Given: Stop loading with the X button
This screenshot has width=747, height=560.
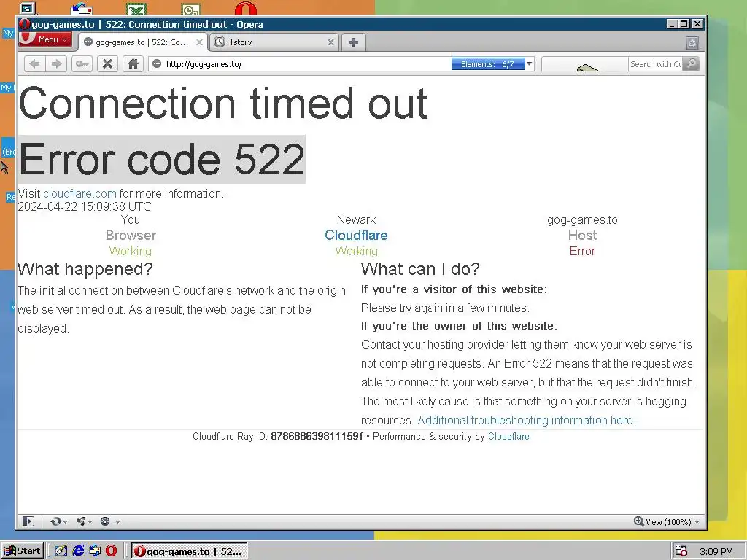Looking at the screenshot, I should [x=108, y=64].
